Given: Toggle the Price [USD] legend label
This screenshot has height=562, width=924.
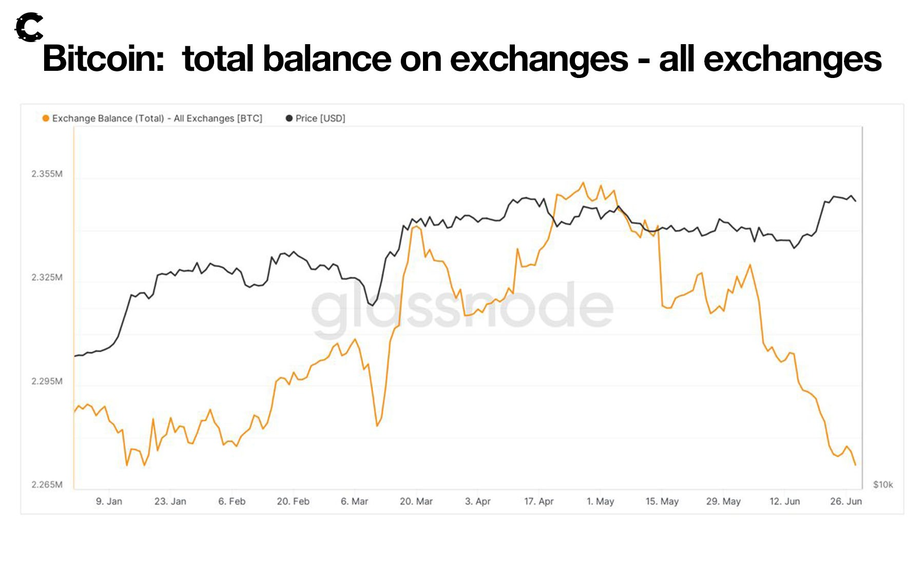Looking at the screenshot, I should pos(320,119).
